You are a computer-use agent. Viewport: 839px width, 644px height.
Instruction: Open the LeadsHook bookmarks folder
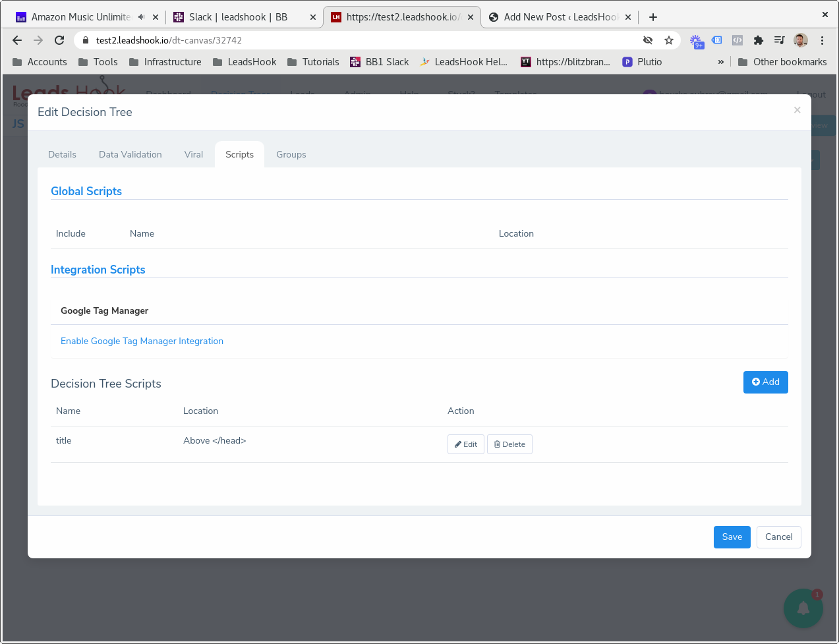point(245,62)
